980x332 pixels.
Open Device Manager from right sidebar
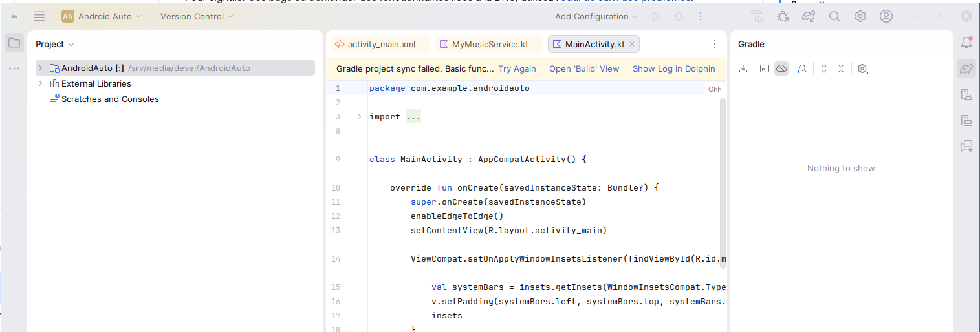[x=966, y=95]
